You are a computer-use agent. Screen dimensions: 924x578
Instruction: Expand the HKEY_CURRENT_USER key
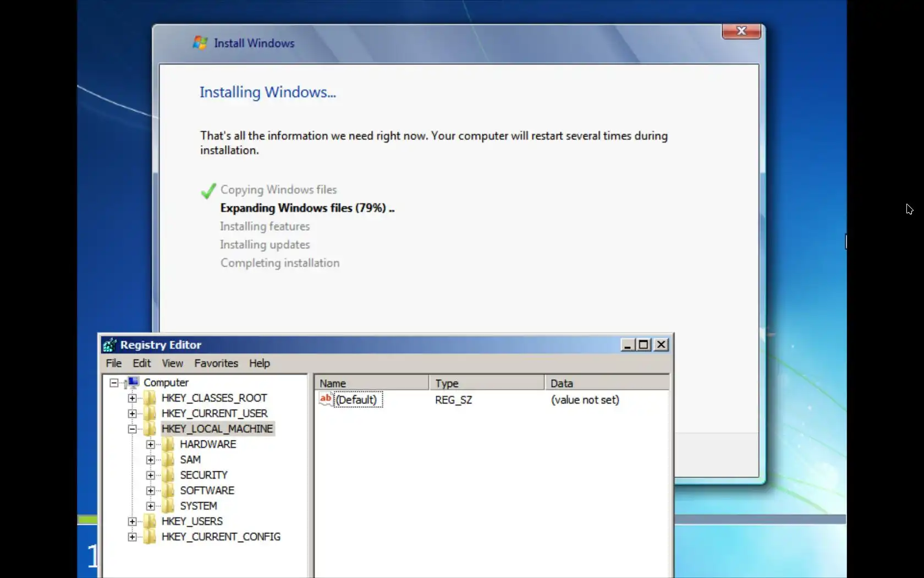tap(132, 413)
